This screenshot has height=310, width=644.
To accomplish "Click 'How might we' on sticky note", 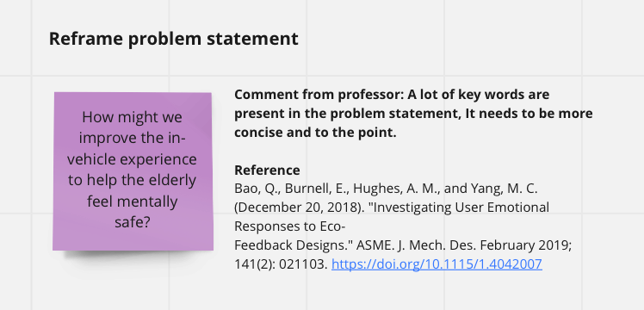I will click(133, 117).
